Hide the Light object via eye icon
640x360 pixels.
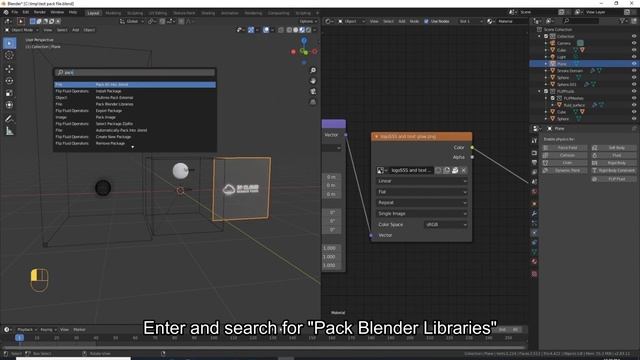[634, 57]
